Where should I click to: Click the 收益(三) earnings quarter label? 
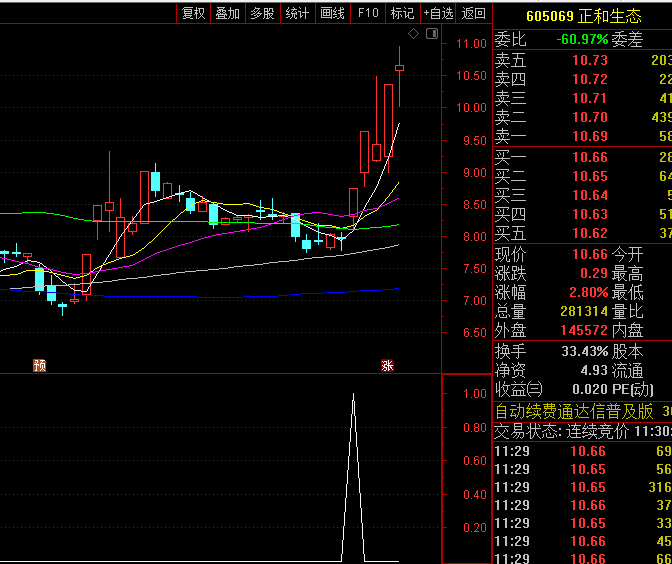(x=519, y=389)
